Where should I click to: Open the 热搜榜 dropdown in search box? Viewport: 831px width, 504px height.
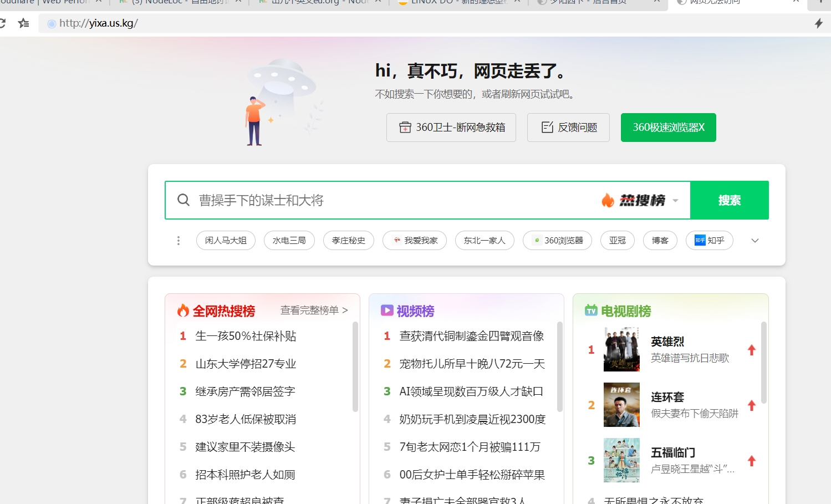tap(675, 201)
